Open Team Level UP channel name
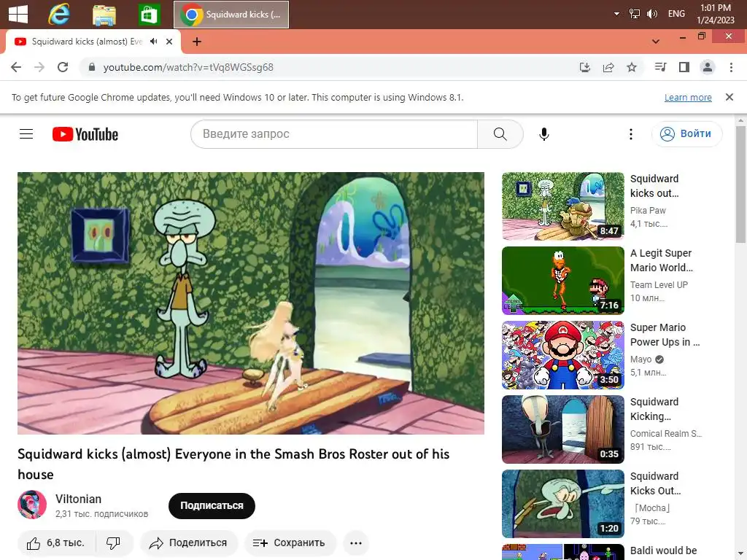 (x=659, y=285)
